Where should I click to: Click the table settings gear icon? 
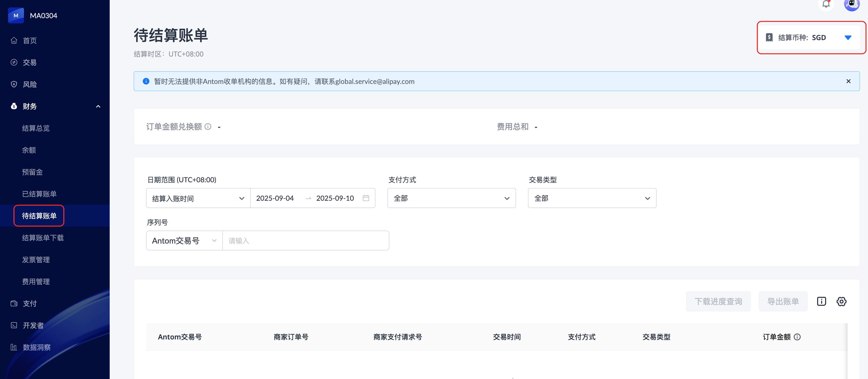point(841,301)
